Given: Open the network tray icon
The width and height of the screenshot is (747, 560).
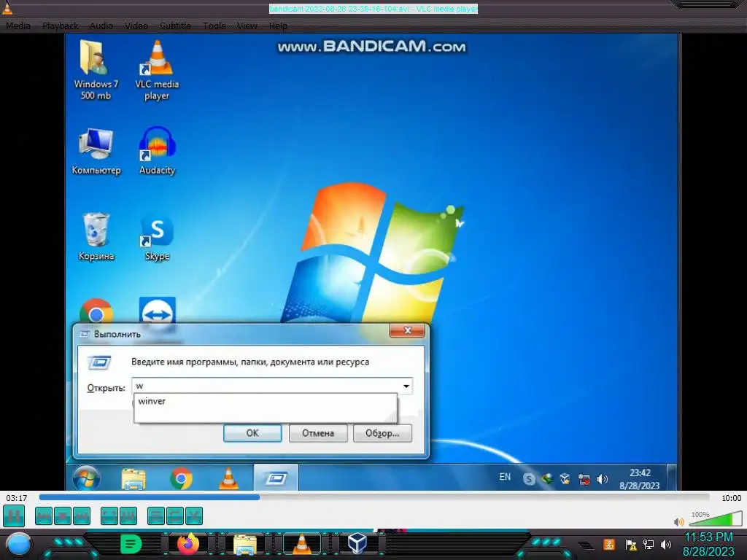Looking at the screenshot, I should click(x=649, y=545).
